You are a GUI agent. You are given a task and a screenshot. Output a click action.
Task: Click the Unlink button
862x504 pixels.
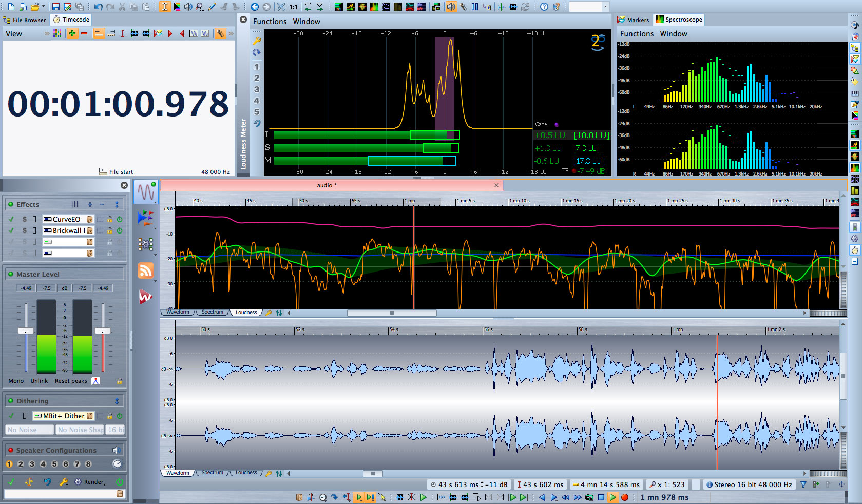[x=39, y=381]
